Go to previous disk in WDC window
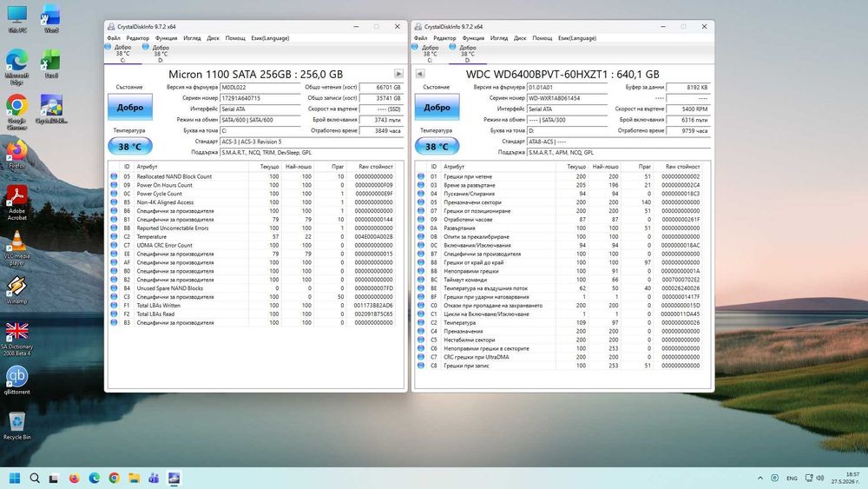 pos(420,74)
